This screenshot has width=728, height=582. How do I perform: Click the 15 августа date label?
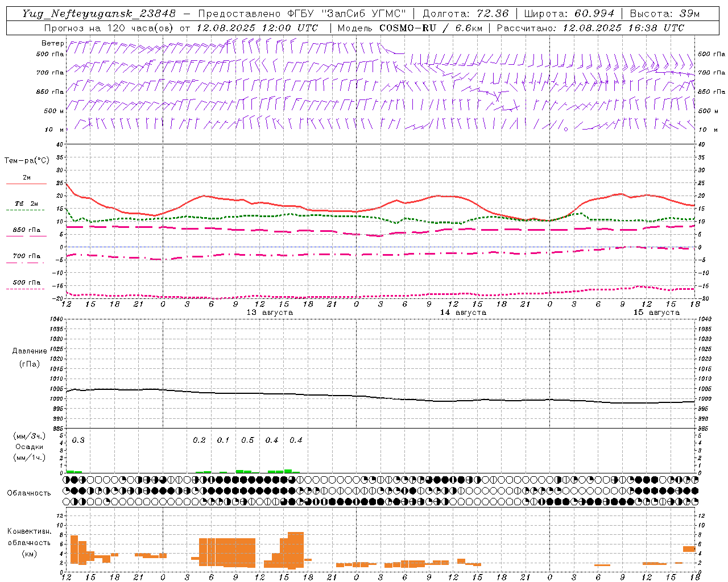pos(656,313)
